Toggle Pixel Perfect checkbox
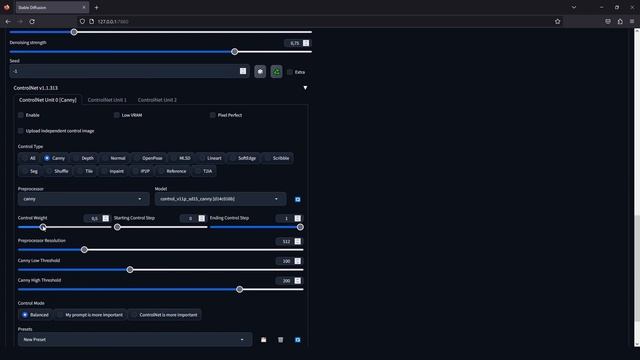Screen dimensions: 640x360 [x=213, y=115]
